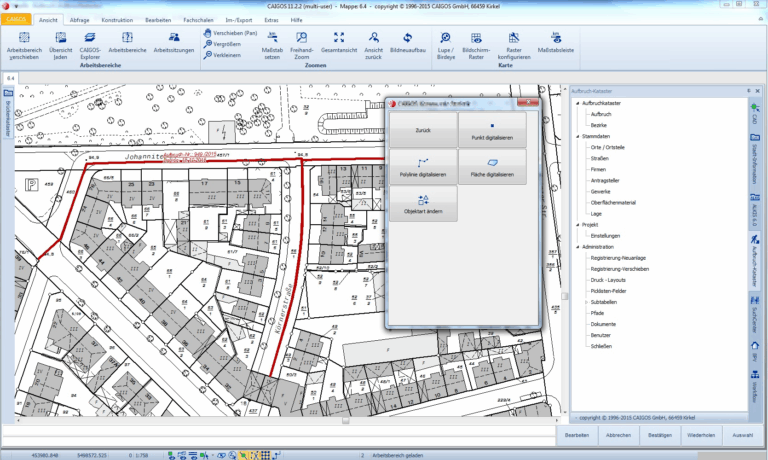Click the Maßstab setzen icon

pos(271,37)
